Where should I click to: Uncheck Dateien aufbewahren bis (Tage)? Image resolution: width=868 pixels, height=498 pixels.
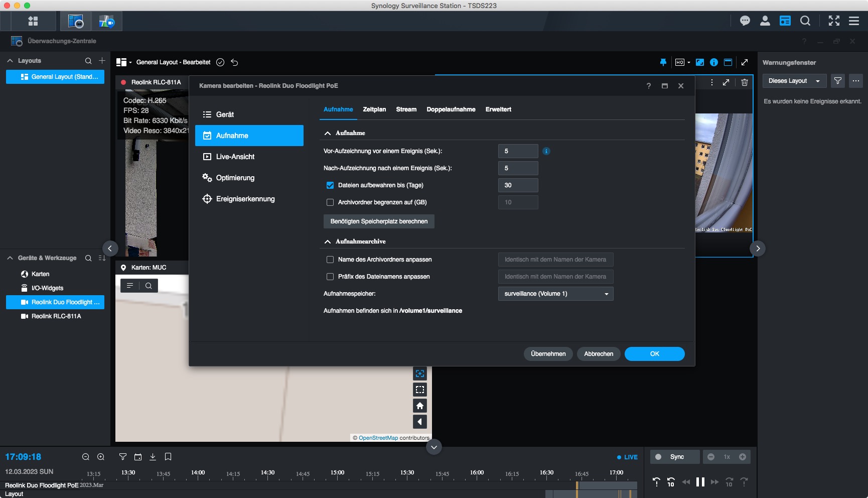[330, 185]
